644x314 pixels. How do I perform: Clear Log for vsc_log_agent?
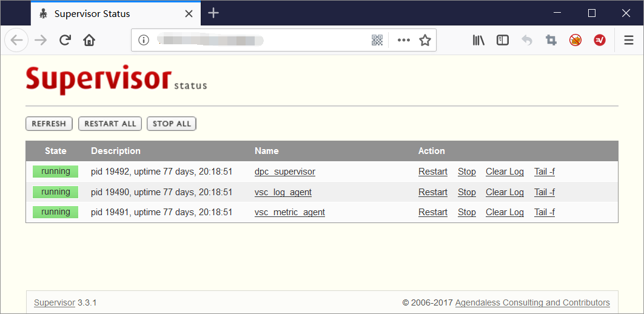[505, 192]
